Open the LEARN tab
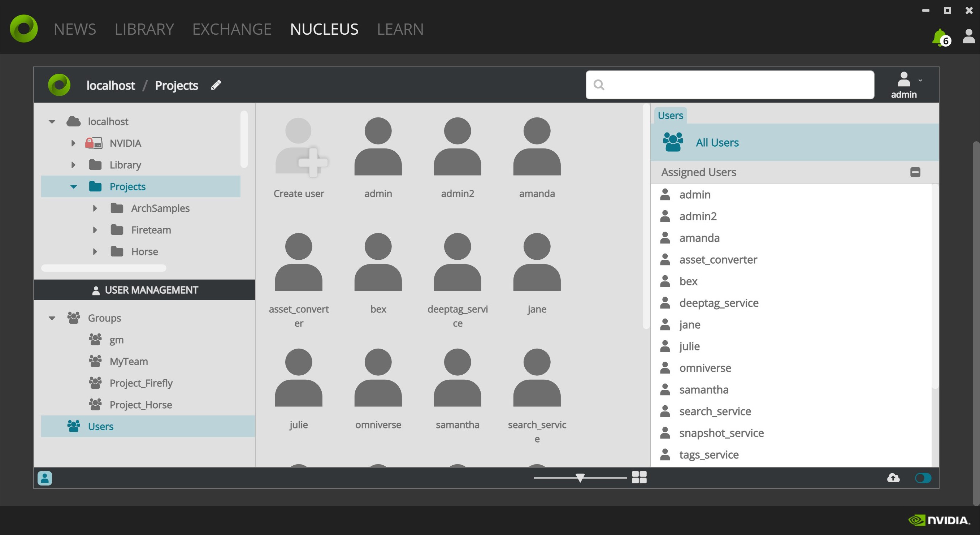This screenshot has height=535, width=980. 400,29
